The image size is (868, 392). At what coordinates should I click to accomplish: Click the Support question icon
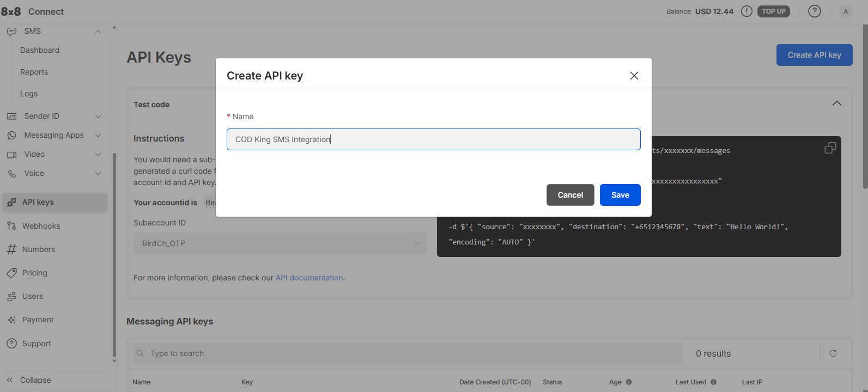11,344
